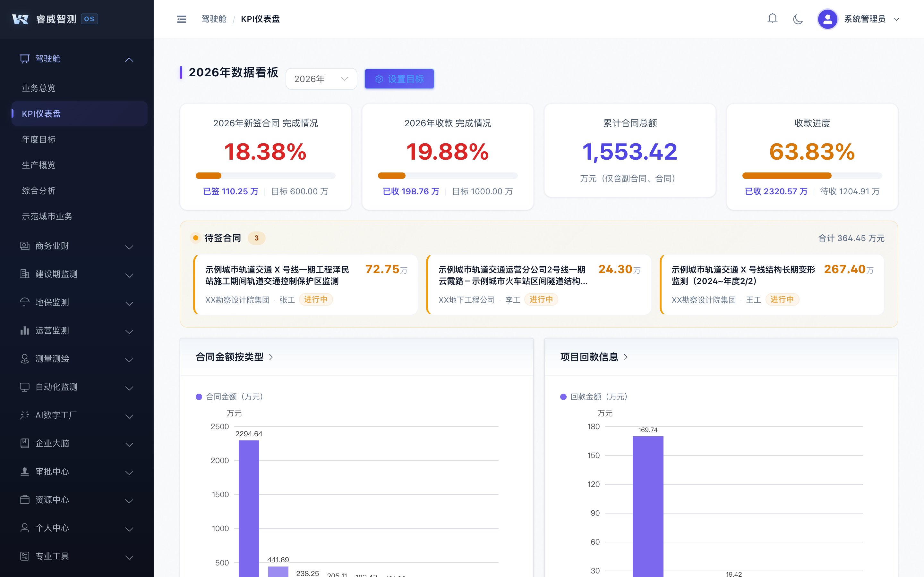Select the 运营监测 monitoring icon
Image resolution: width=924 pixels, height=577 pixels.
pyautogui.click(x=24, y=330)
